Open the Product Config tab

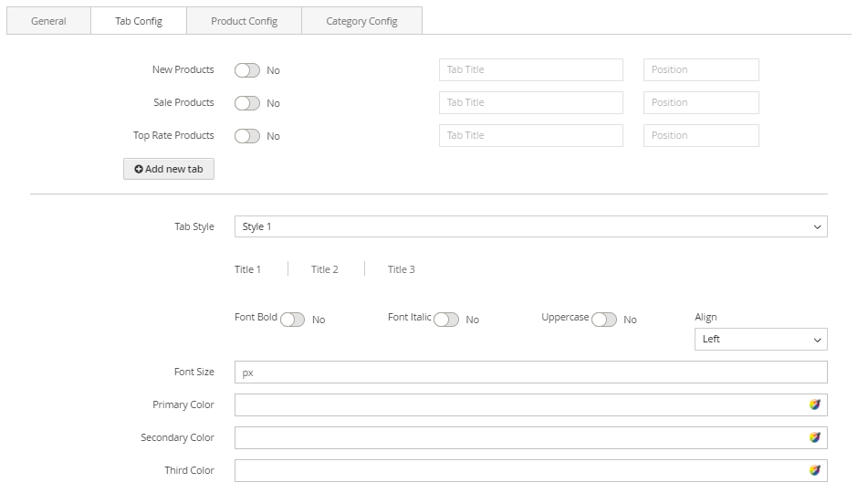tap(244, 21)
